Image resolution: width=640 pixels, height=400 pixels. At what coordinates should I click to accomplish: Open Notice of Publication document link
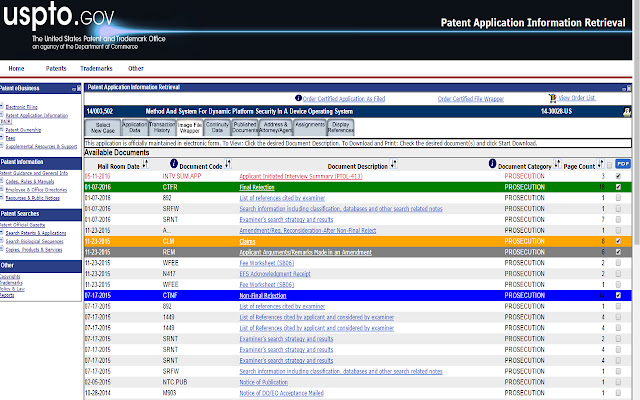263,382
